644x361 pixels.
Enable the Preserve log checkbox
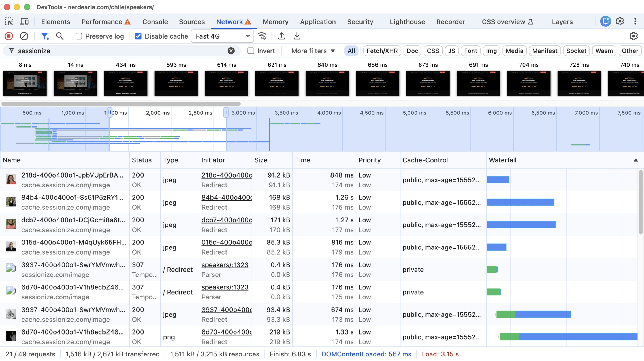(x=79, y=36)
